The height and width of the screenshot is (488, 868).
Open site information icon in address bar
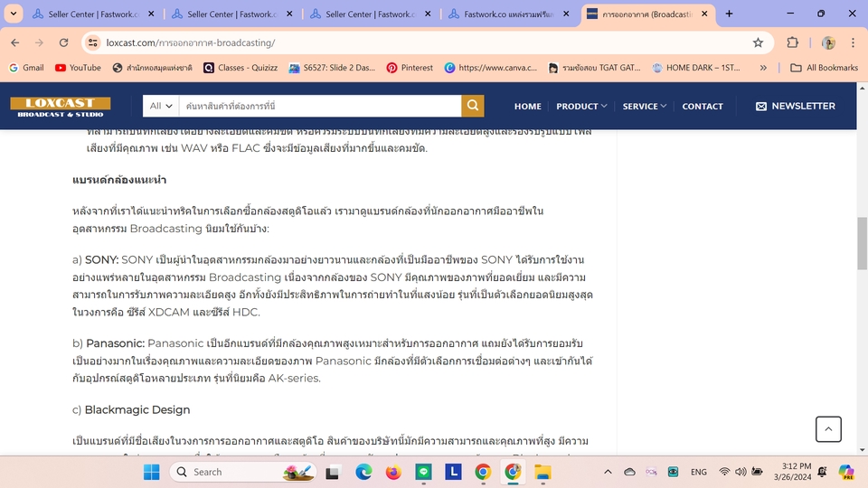point(93,42)
